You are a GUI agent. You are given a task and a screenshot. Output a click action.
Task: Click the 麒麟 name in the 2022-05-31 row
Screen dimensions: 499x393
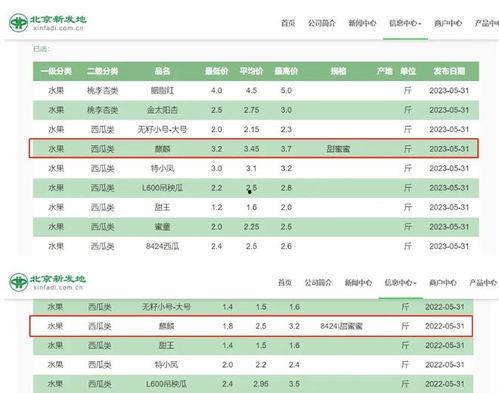[x=166, y=326]
